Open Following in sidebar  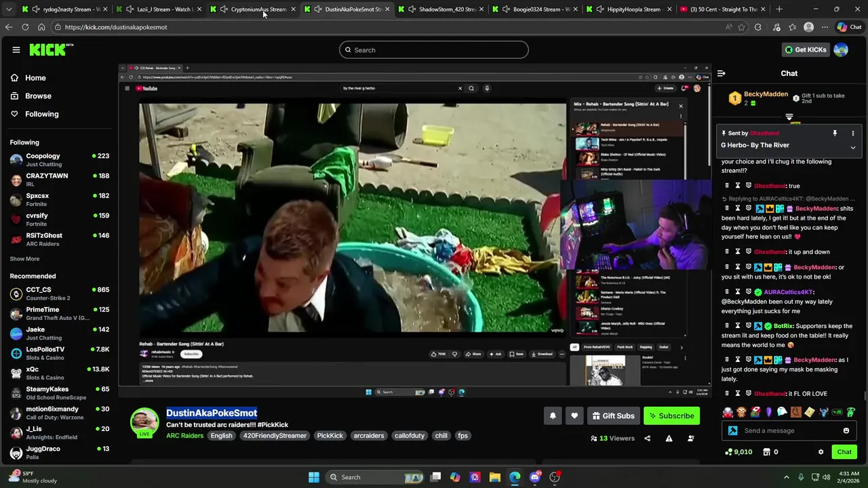pos(34,114)
